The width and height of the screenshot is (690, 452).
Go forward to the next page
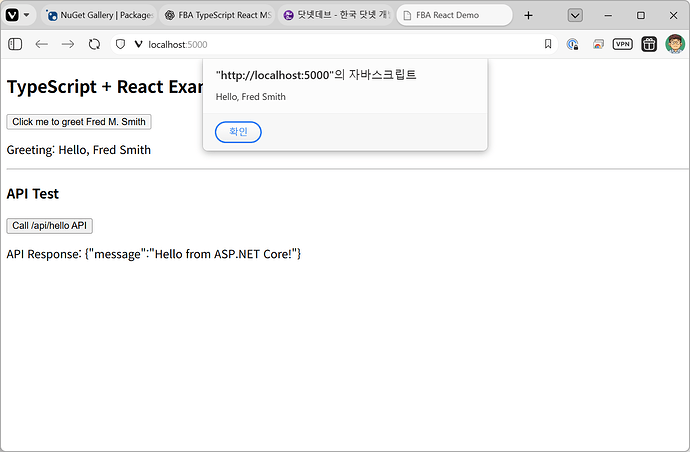[68, 44]
